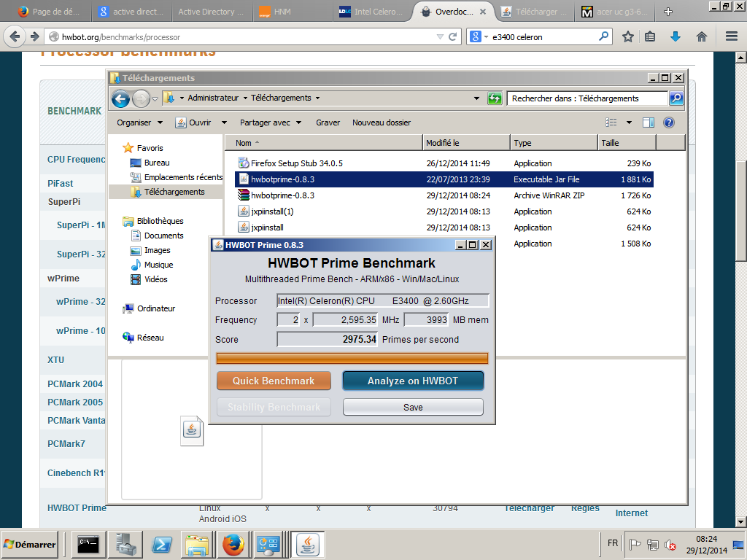Open the Partager avec dropdown

coord(271,122)
